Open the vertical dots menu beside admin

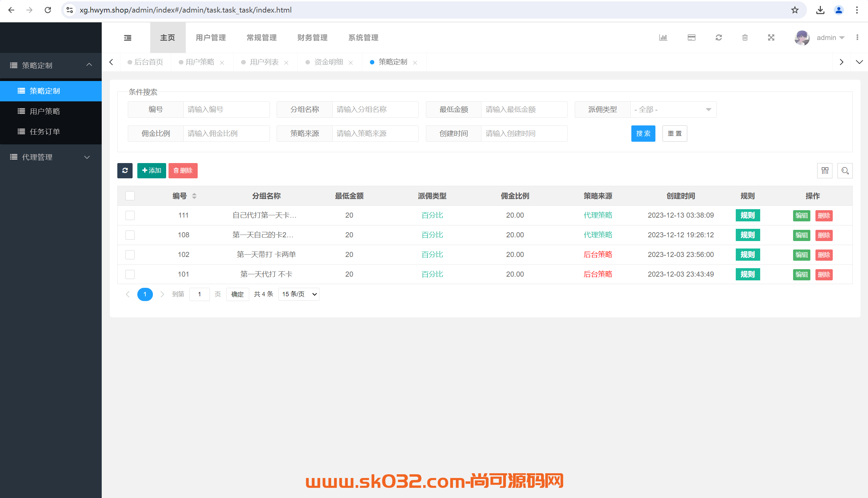[x=857, y=38]
